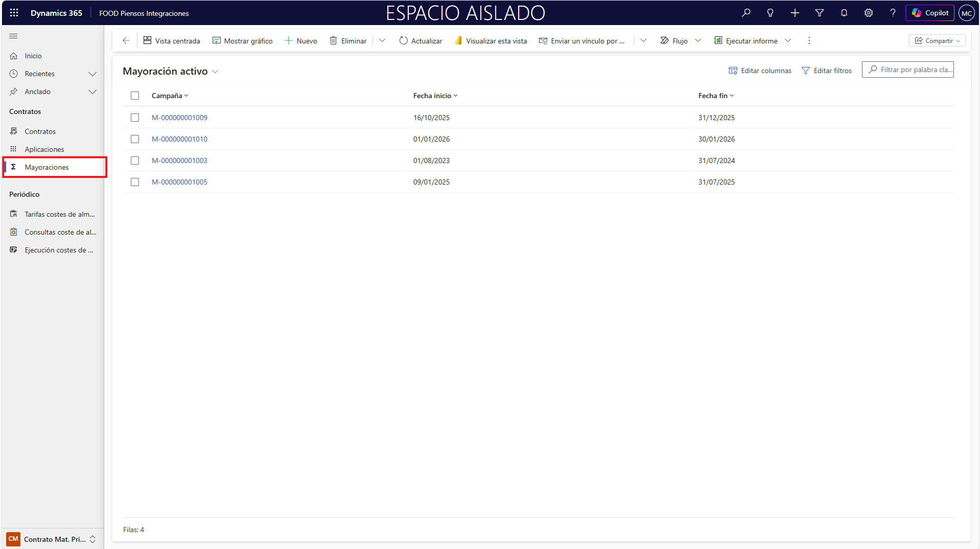The image size is (980, 549).
Task: Tick the select-all checkbox in header row
Action: coord(135,96)
